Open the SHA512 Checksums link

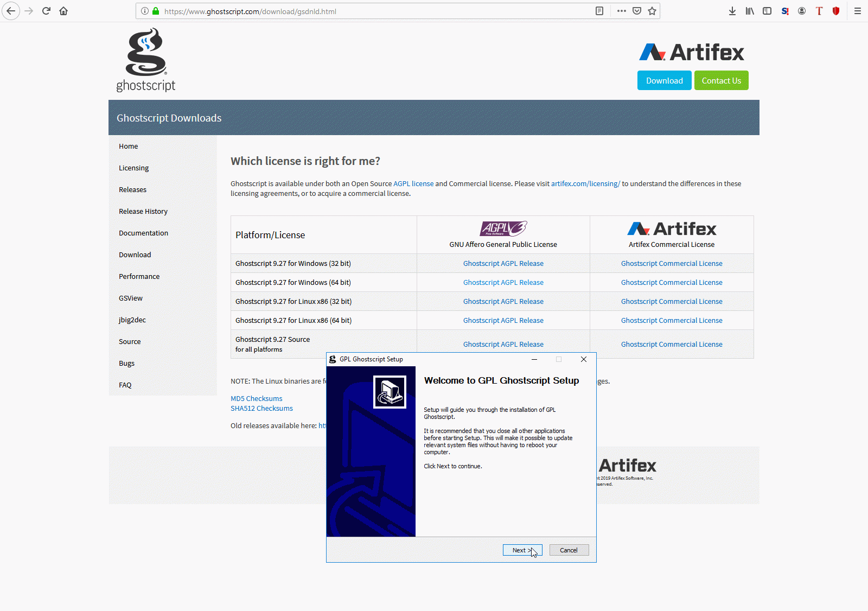[x=261, y=408]
